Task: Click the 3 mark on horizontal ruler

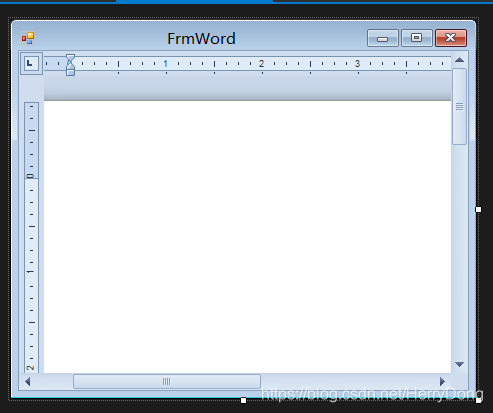Action: click(x=357, y=63)
